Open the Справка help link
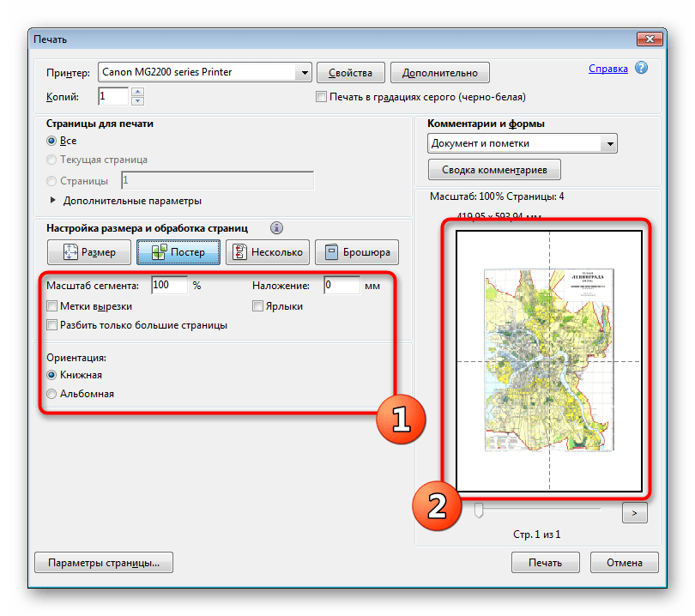 [608, 69]
